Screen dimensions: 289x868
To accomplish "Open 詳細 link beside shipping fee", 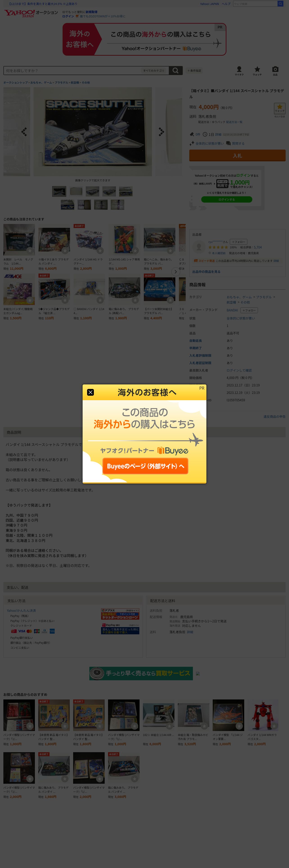I will click(x=190, y=632).
